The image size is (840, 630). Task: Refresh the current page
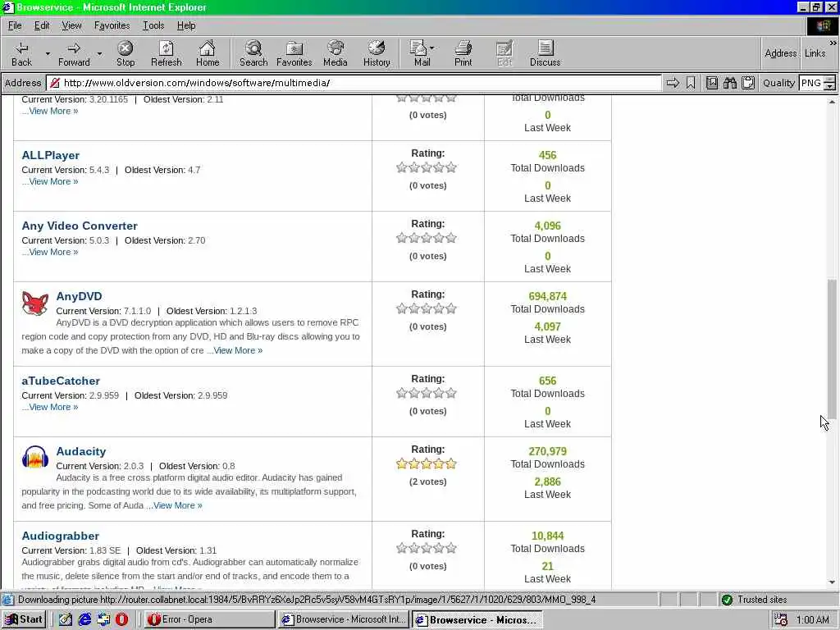tap(166, 53)
